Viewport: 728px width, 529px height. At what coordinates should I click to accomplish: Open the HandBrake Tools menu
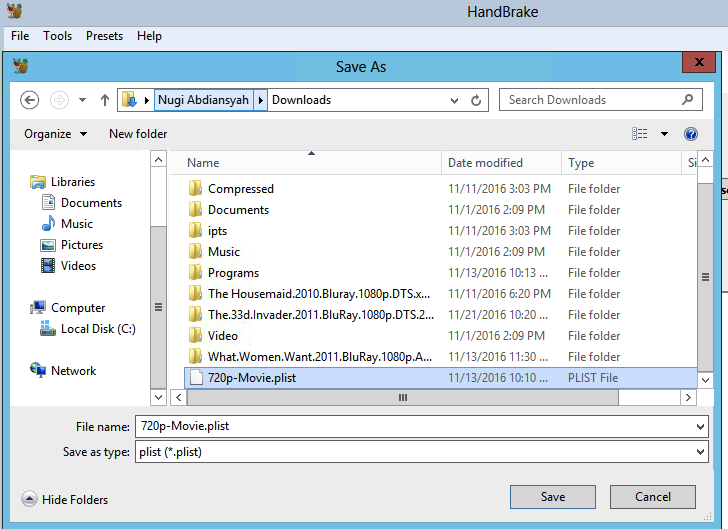click(58, 36)
